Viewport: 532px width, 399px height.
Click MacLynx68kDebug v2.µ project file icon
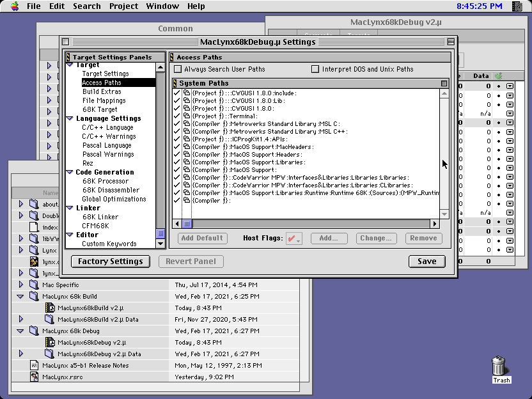click(51, 342)
